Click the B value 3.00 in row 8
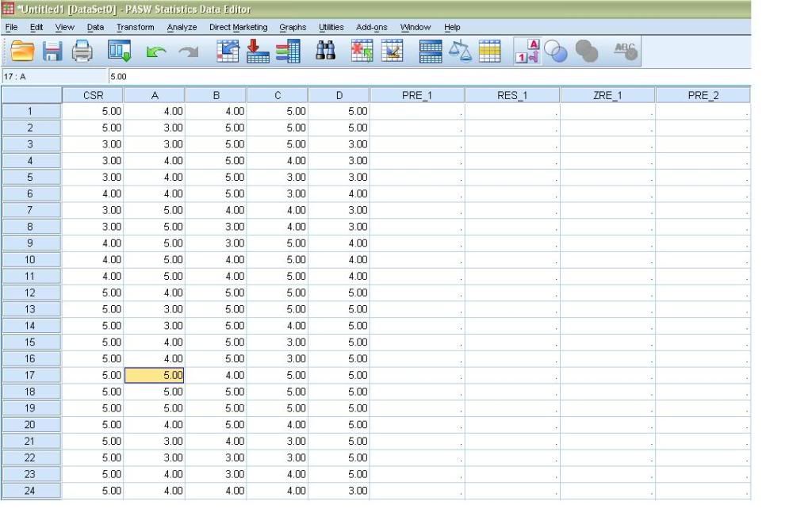 tap(216, 227)
